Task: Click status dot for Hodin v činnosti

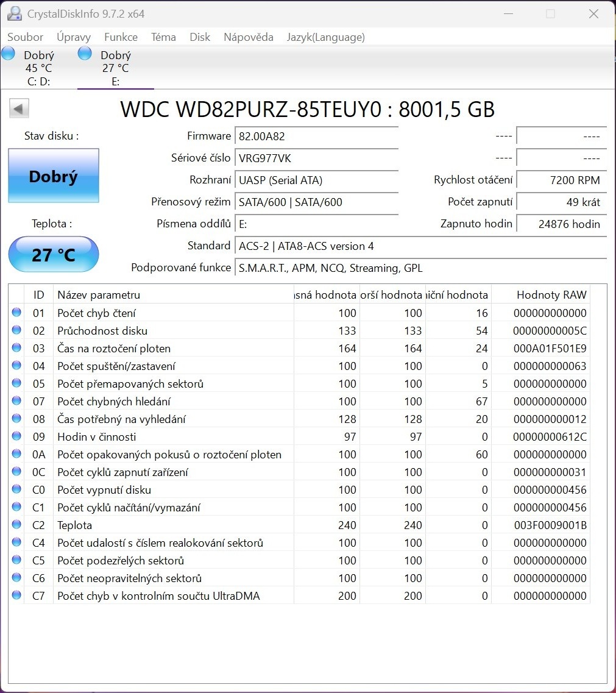Action: [x=16, y=436]
